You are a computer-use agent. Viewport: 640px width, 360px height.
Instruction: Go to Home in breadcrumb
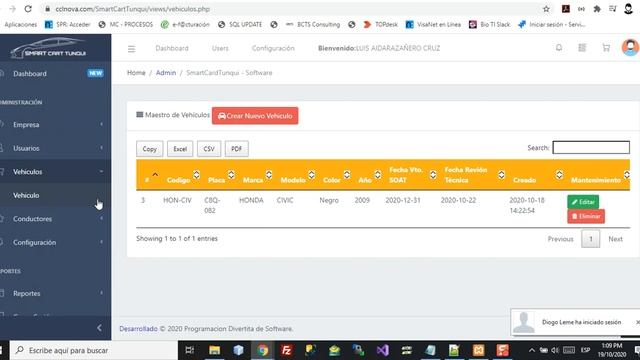click(136, 73)
